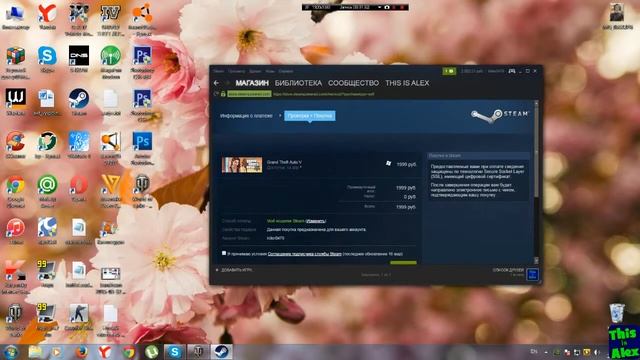
Task: Switch to the БИБЛИОТЕКА tab
Action: tap(298, 83)
